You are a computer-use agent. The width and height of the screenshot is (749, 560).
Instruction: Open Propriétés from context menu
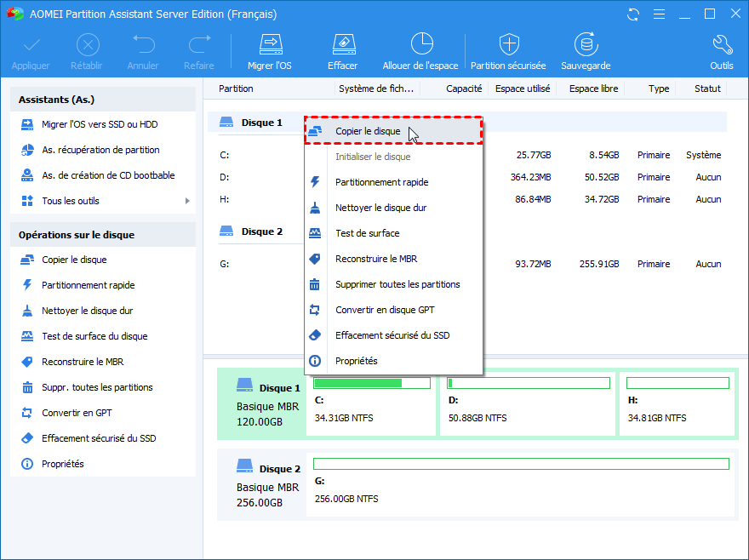393,361
